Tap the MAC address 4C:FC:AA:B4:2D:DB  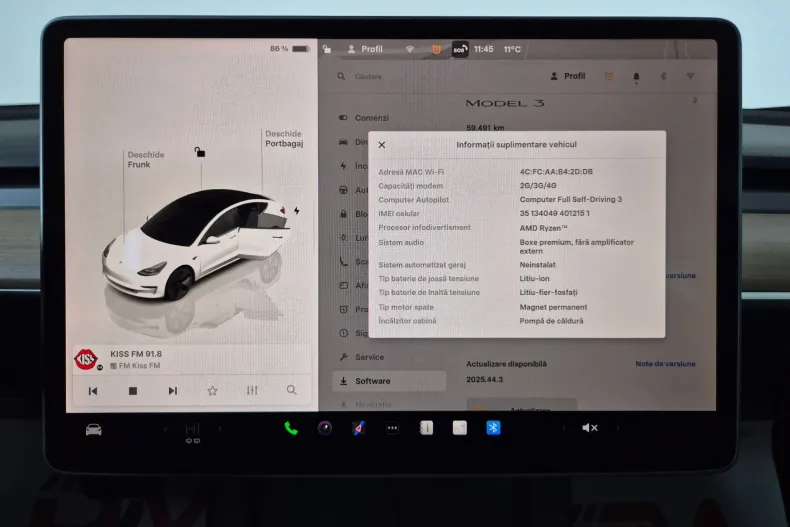[556, 172]
